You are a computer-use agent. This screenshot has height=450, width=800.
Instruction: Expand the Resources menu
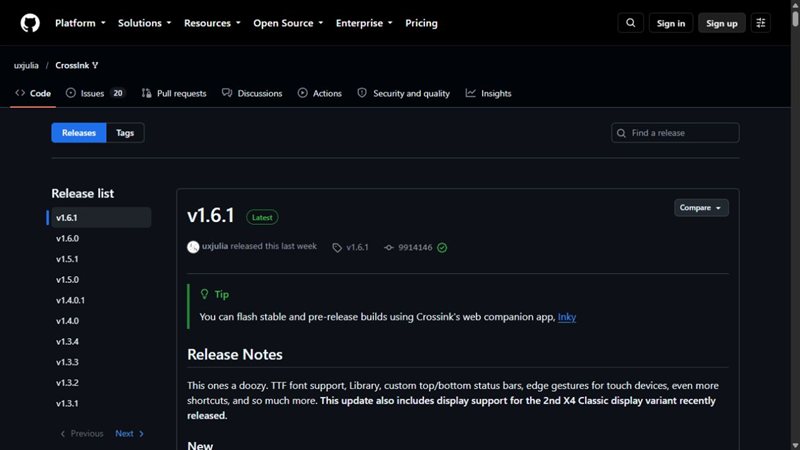tap(212, 23)
